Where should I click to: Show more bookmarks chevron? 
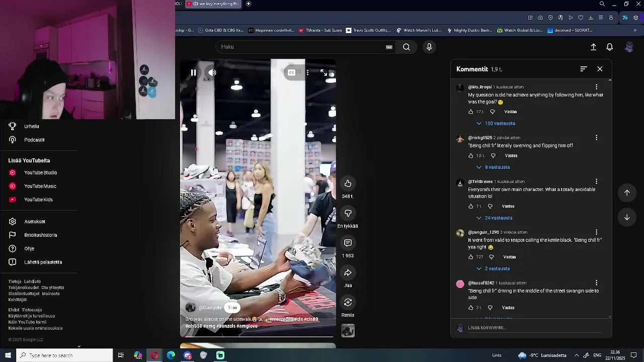tap(634, 30)
